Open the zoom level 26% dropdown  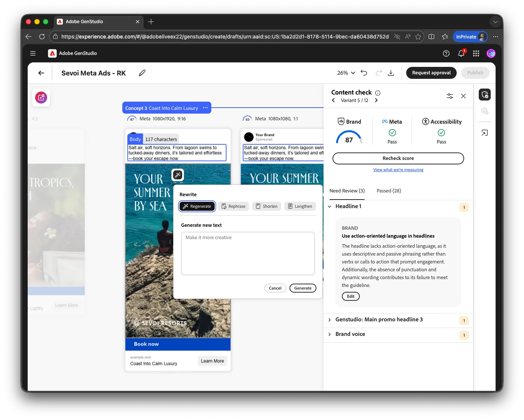tap(346, 73)
